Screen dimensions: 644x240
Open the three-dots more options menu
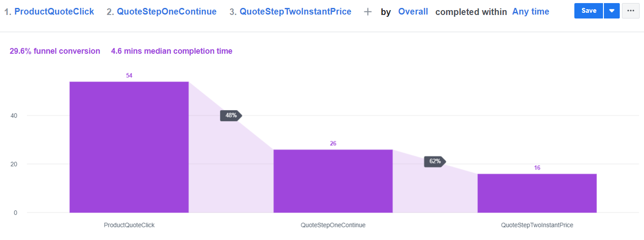[630, 11]
